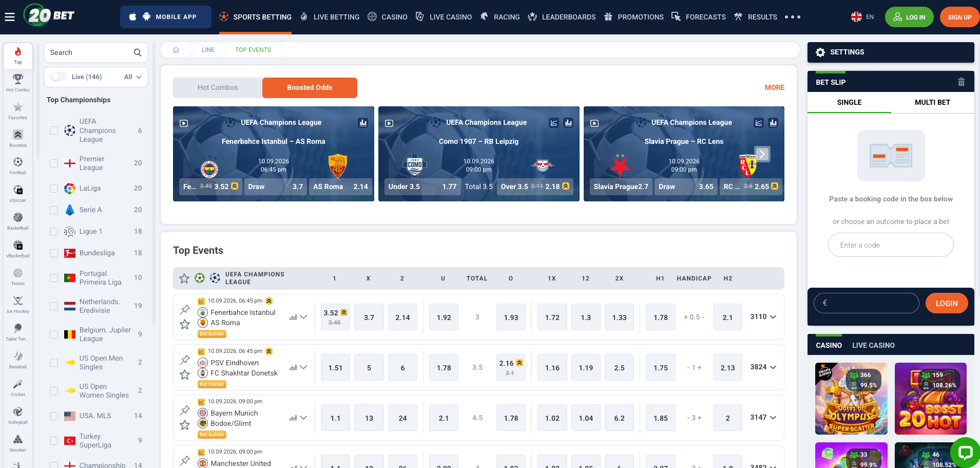
Task: Select Ice Hockey in sports sidebar
Action: click(18, 304)
